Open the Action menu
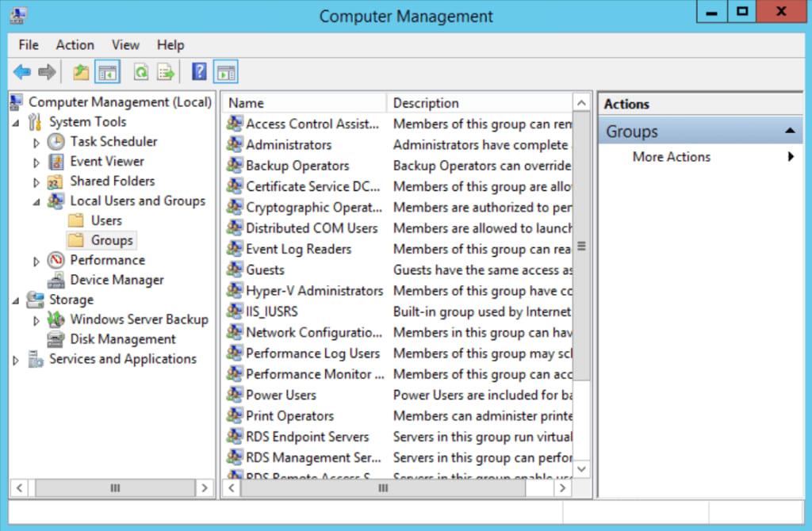This screenshot has width=812, height=531. (x=75, y=45)
